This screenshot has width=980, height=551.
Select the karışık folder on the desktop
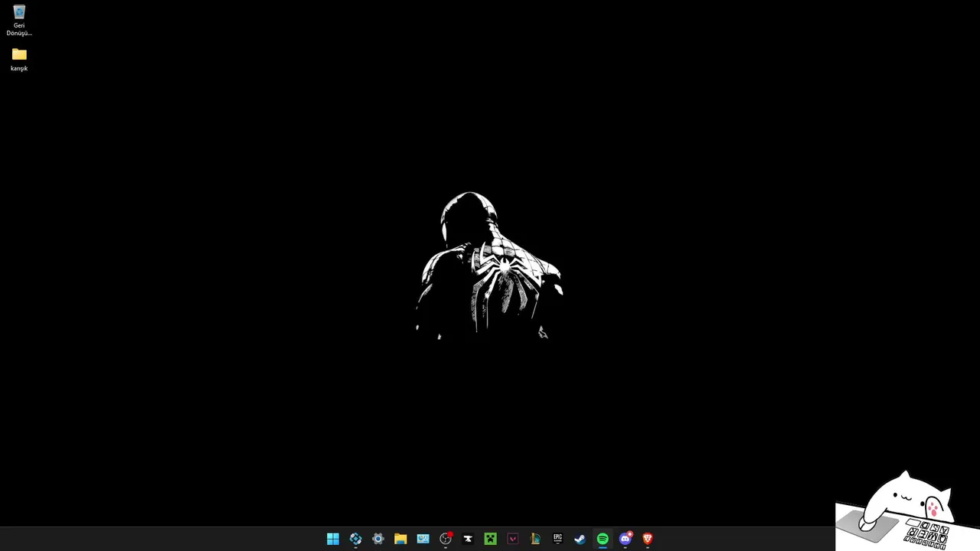point(19,60)
